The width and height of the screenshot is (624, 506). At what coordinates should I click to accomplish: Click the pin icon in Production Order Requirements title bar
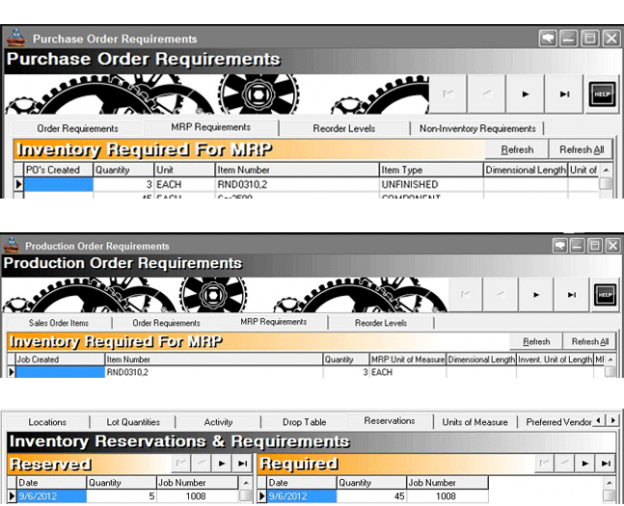560,246
